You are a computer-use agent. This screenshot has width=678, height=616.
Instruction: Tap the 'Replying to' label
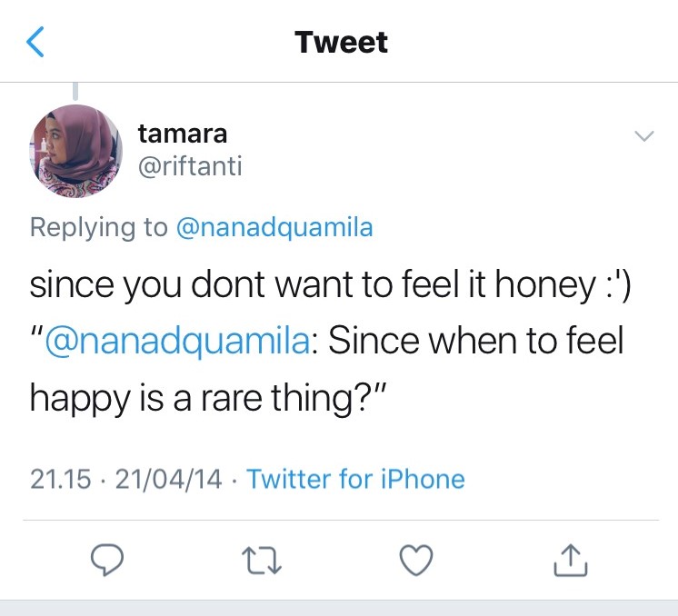click(98, 227)
